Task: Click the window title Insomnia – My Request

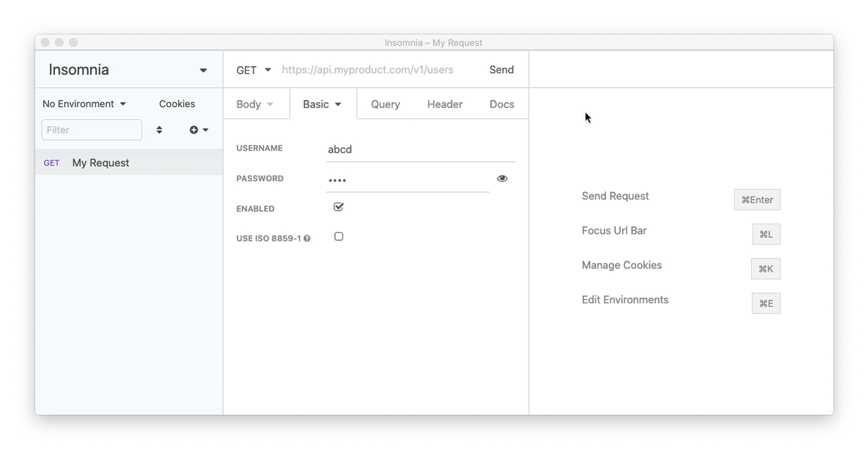Action: 434,43
